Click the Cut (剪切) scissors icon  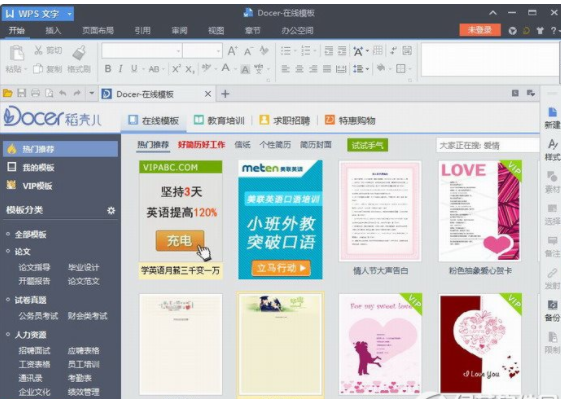pyautogui.click(x=38, y=50)
